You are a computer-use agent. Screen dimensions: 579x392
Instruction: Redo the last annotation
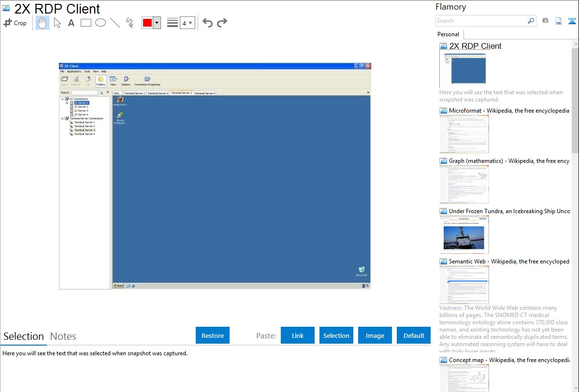click(x=222, y=23)
